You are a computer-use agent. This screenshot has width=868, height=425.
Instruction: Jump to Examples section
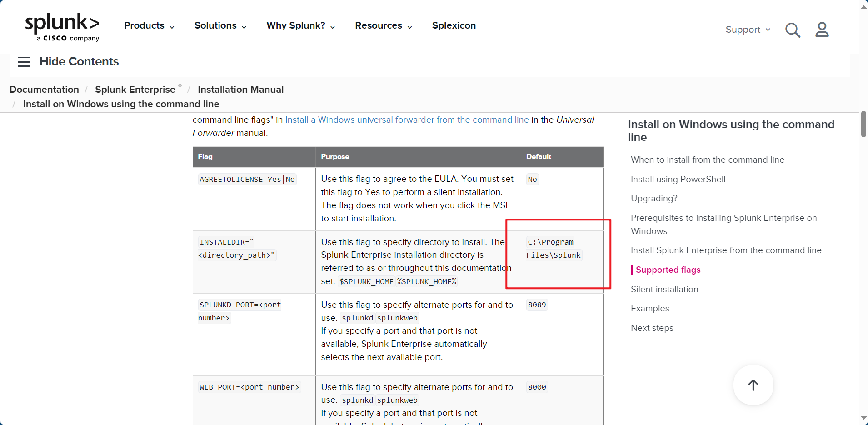pyautogui.click(x=649, y=308)
